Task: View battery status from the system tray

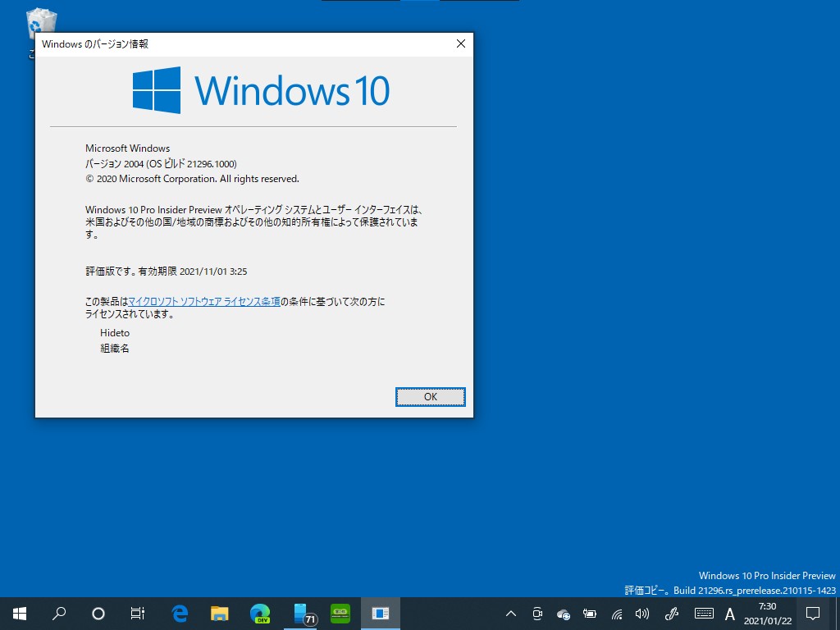Action: (x=590, y=613)
